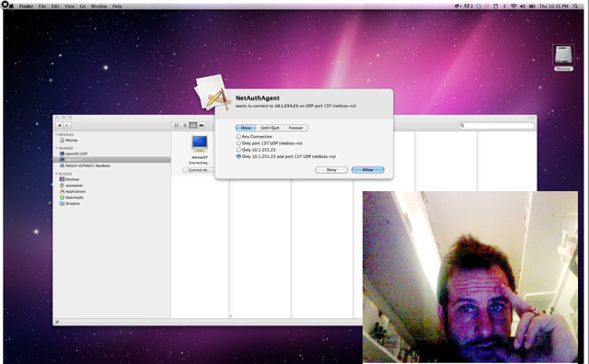Click the Bluetooth icon in menu bar
The height and width of the screenshot is (364, 589).
coord(504,6)
